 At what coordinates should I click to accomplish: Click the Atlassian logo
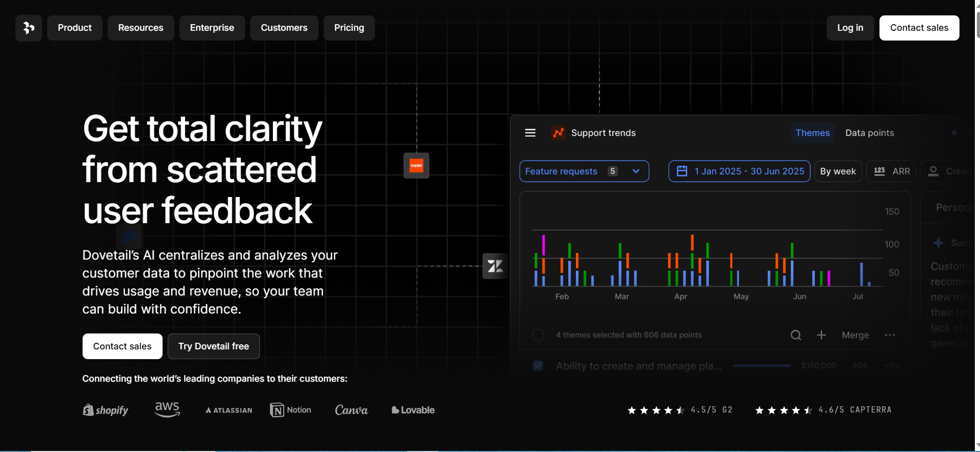point(229,410)
